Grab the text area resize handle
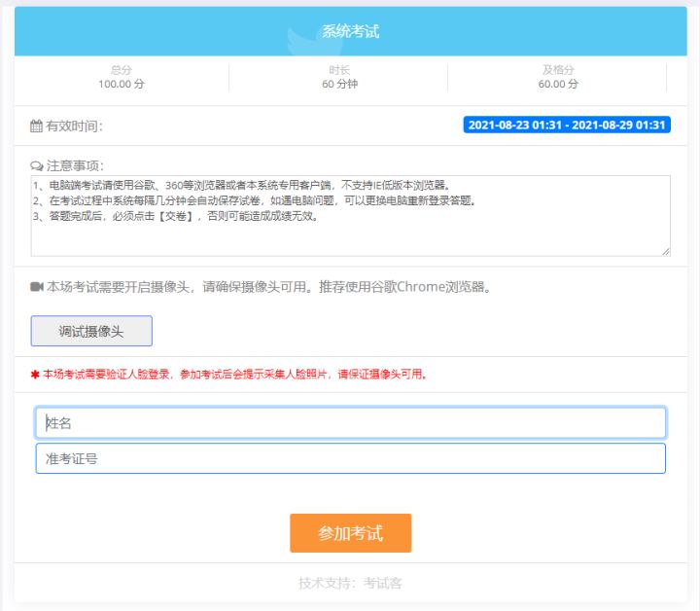 click(666, 252)
